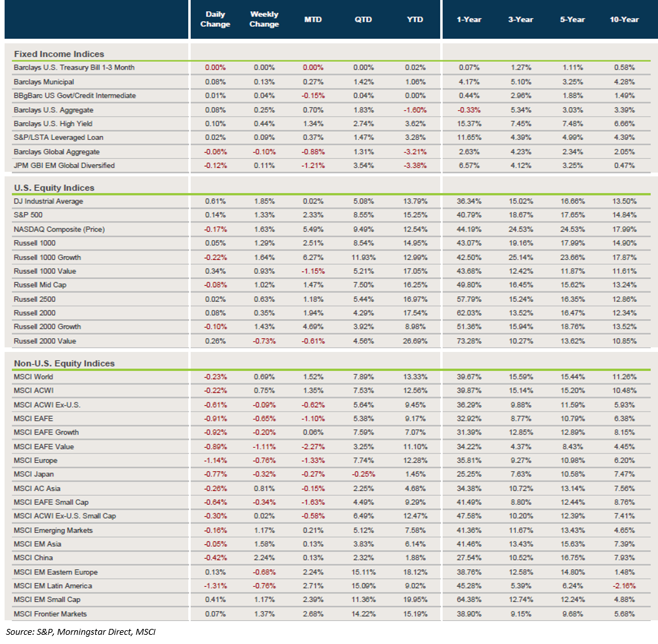This screenshot has width=658, height=644.
Task: Select the MSCI Japan row label
Action: 33,475
